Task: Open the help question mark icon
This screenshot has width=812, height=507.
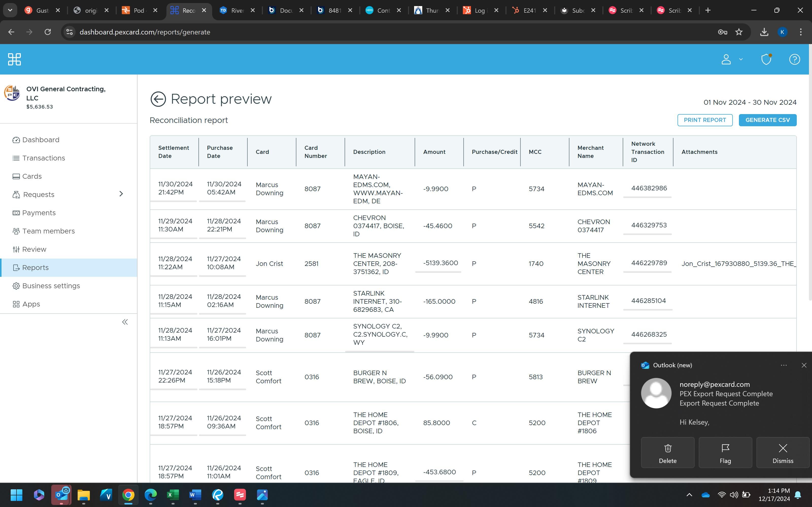Action: [794, 59]
